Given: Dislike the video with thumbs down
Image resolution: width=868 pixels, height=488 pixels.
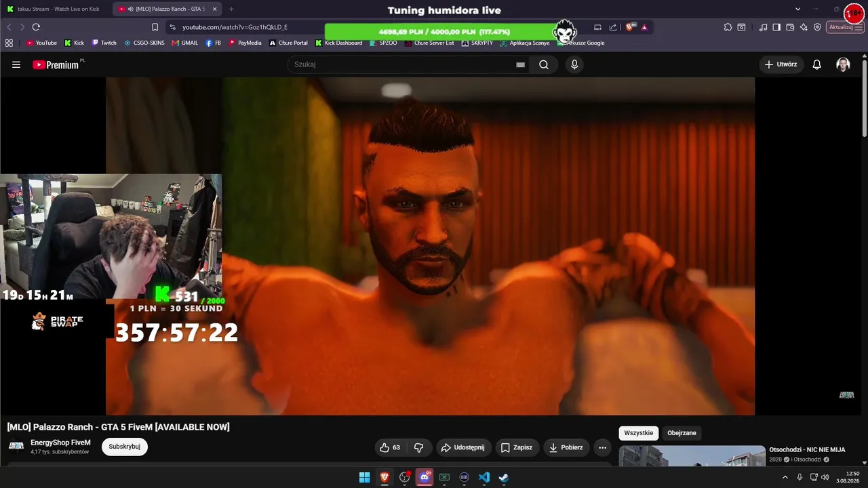Looking at the screenshot, I should click(x=418, y=447).
